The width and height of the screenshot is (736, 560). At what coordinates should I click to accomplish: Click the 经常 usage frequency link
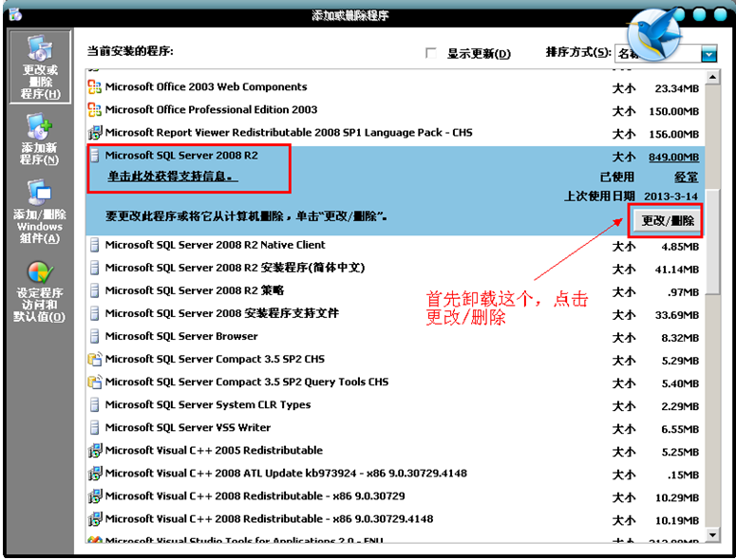[x=687, y=177]
